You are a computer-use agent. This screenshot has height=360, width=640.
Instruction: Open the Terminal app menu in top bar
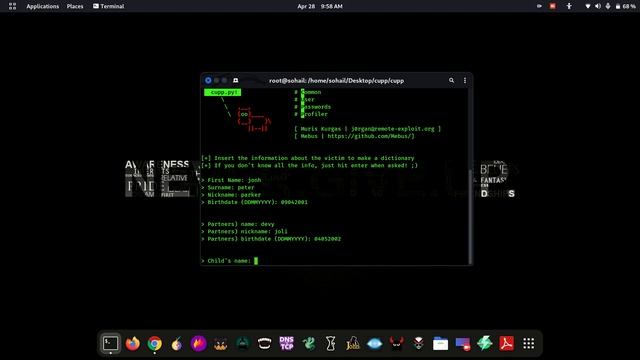pyautogui.click(x=109, y=6)
